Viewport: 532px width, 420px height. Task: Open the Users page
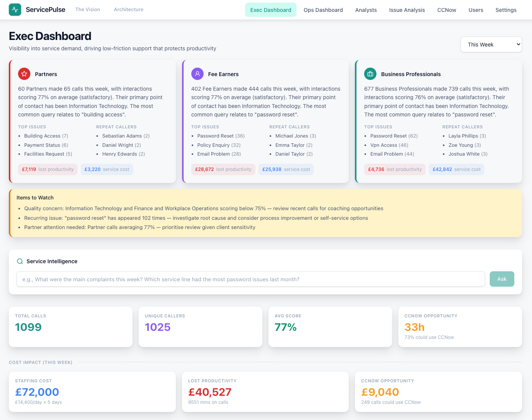pos(476,10)
